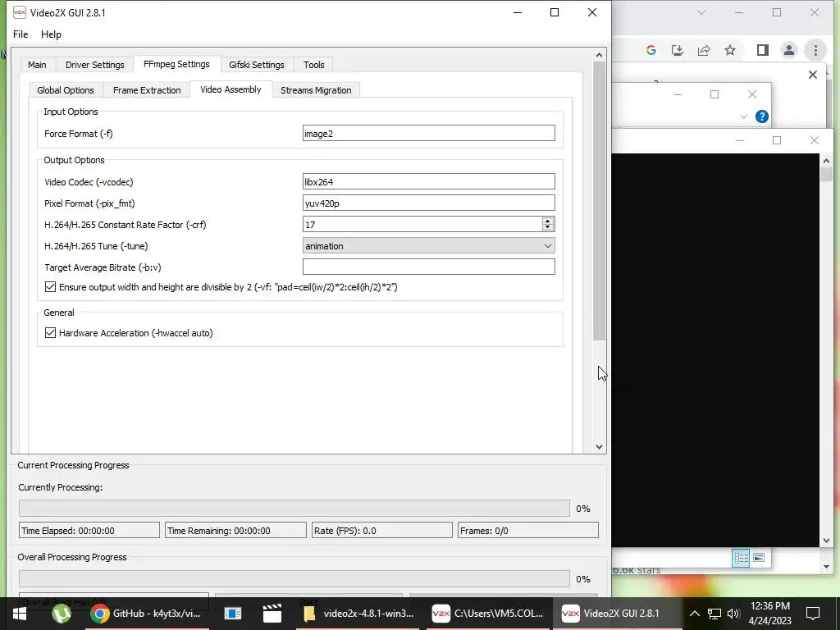840x630 pixels.
Task: Select the details view icon in Explorer
Action: (x=741, y=558)
